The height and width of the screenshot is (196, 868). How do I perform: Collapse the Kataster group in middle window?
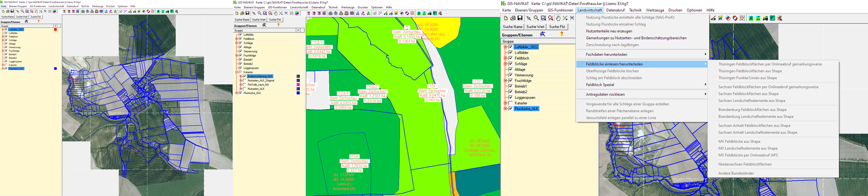237,72
